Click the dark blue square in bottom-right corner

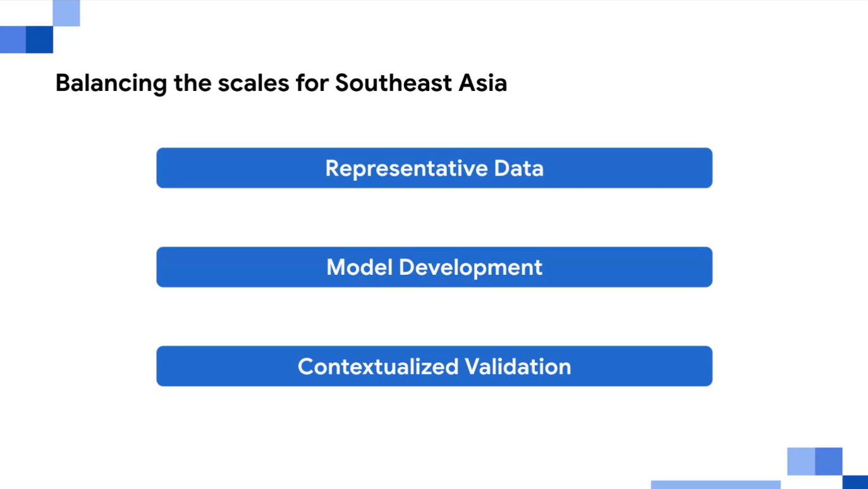855,482
